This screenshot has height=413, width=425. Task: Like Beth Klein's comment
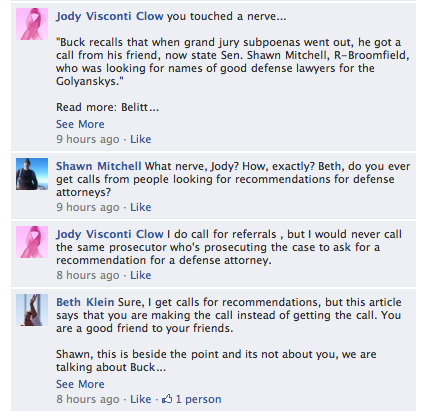pyautogui.click(x=140, y=399)
